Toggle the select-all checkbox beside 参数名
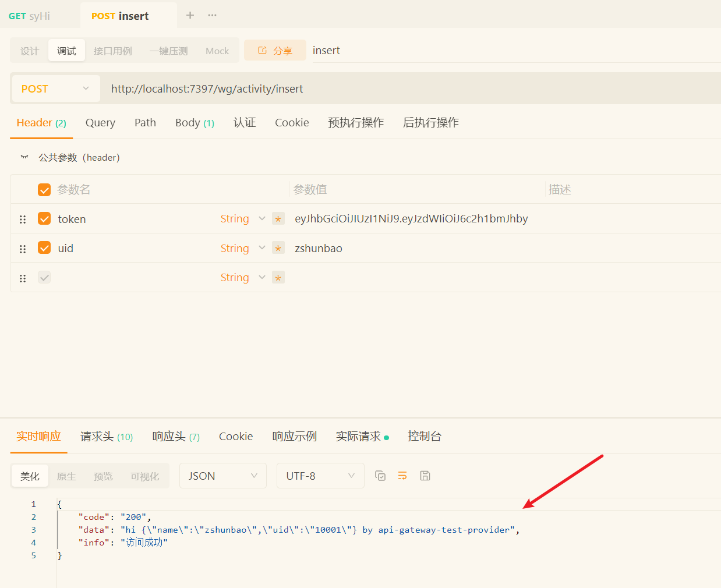 pos(44,190)
